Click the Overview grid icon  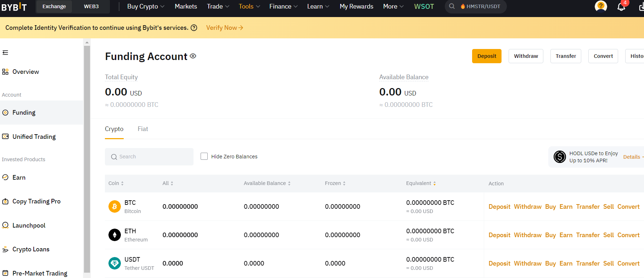pos(5,72)
